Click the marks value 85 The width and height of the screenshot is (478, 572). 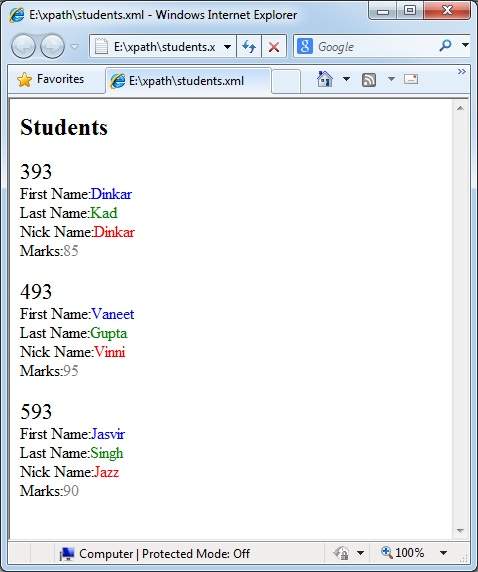(x=71, y=251)
